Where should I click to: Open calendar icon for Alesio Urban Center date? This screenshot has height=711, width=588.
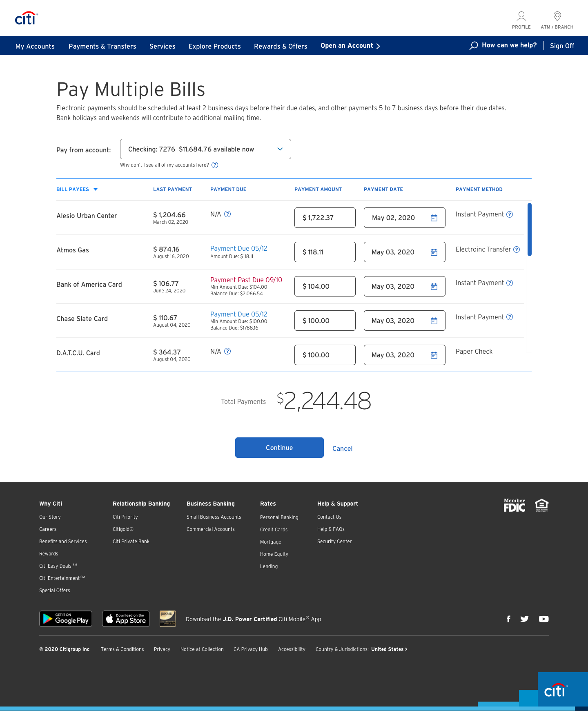coord(434,218)
